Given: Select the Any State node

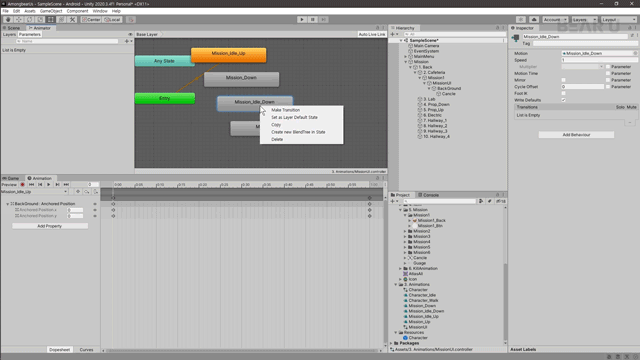Looking at the screenshot, I should point(164,61).
